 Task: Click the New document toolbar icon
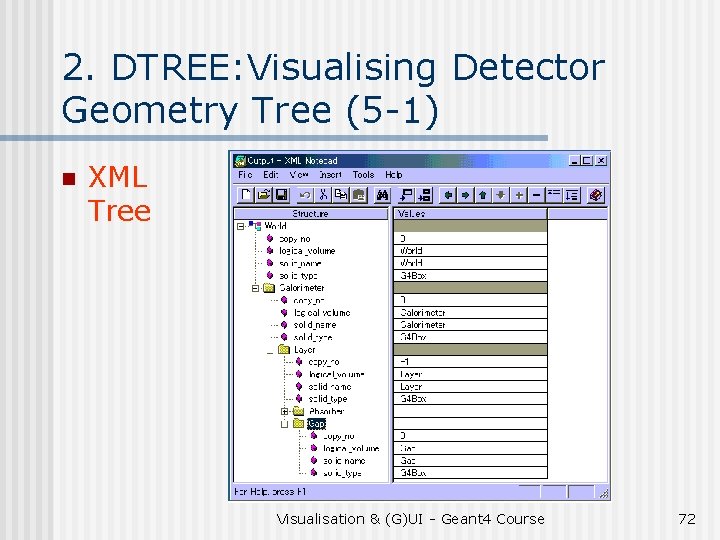(246, 195)
